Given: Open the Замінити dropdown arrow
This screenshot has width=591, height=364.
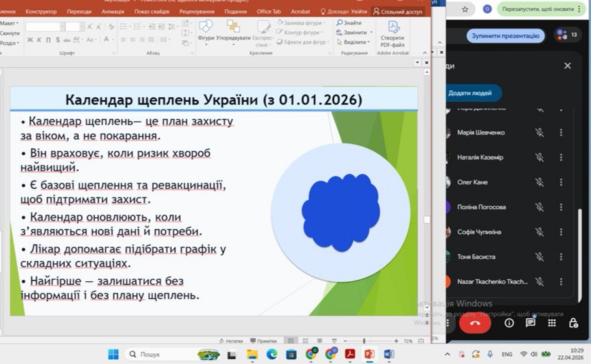Looking at the screenshot, I should tap(372, 33).
